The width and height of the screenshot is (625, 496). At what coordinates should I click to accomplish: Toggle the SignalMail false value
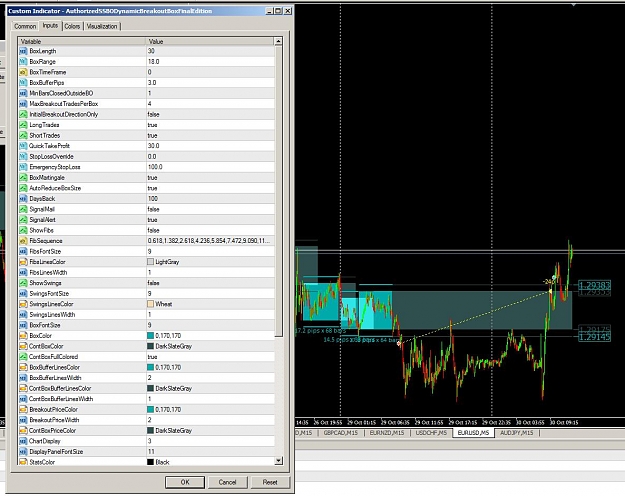pos(210,209)
